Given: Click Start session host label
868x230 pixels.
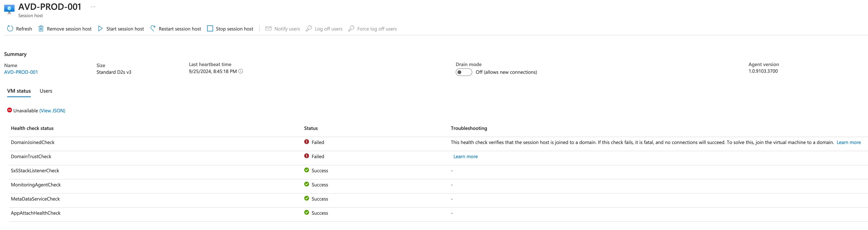Looking at the screenshot, I should pyautogui.click(x=125, y=29).
